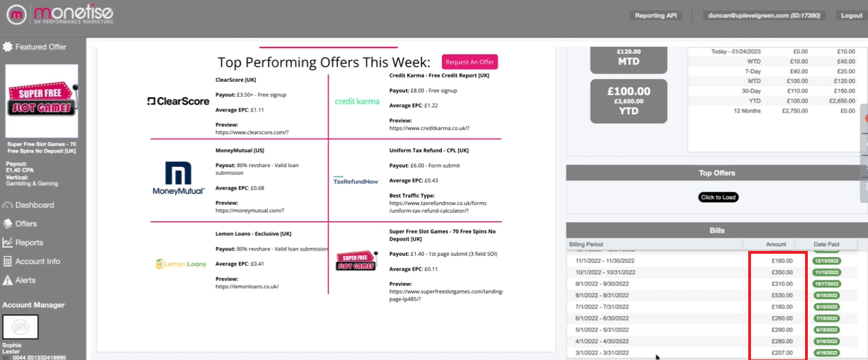Log out using the Logout button
Viewport: 868px width, 360px height.
coord(851,16)
